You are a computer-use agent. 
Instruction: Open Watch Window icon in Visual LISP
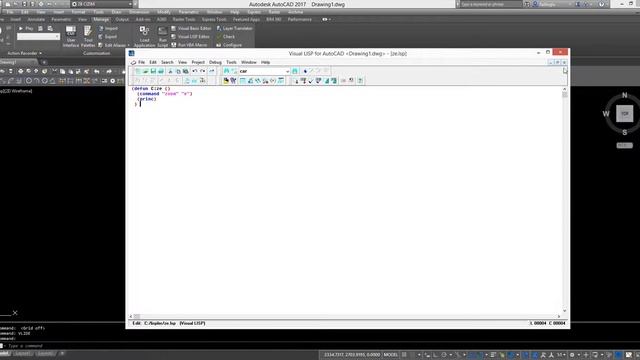point(281,81)
